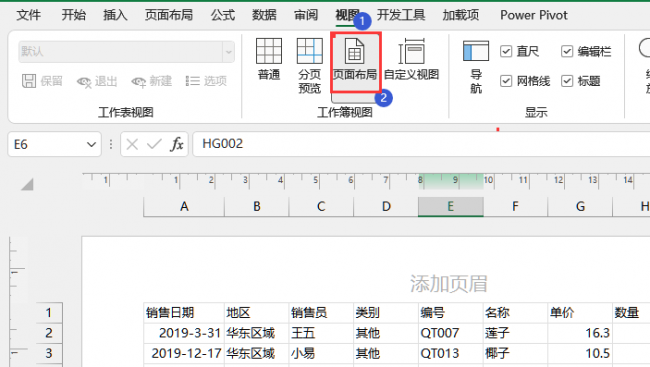Click the select-all triangle corner
The image size is (650, 367).
tap(27, 184)
